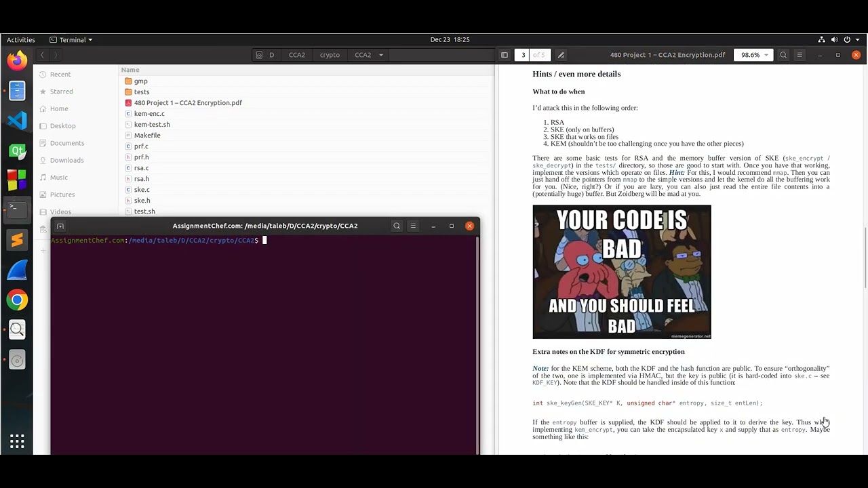Open the current CCA2 folder dropdown arrow
The height and width of the screenshot is (488, 868).
click(380, 55)
